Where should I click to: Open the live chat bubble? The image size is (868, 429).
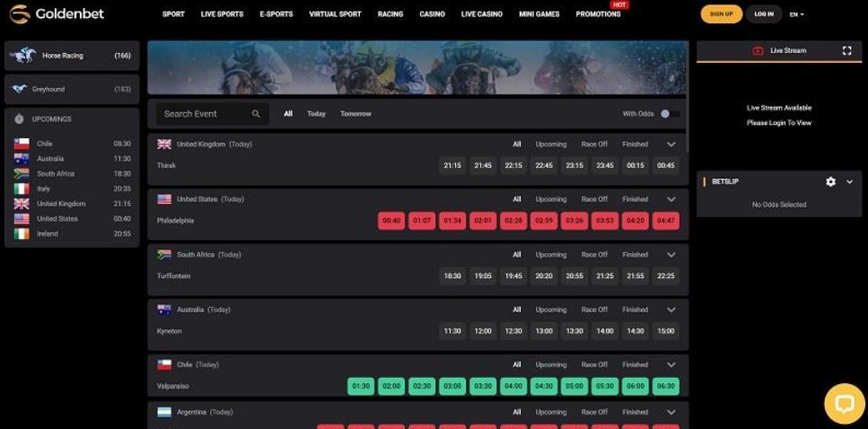pos(843,403)
